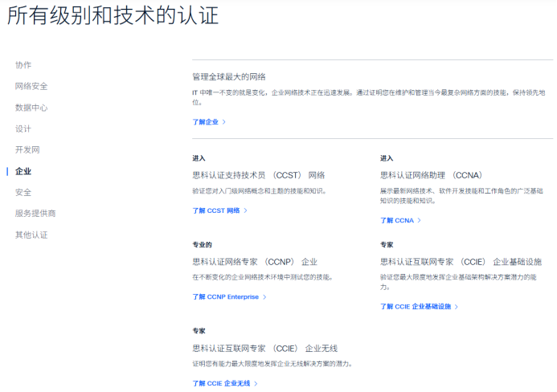The height and width of the screenshot is (392, 557).
Task: Select 其他认证 in the sidebar
Action: [x=31, y=235]
